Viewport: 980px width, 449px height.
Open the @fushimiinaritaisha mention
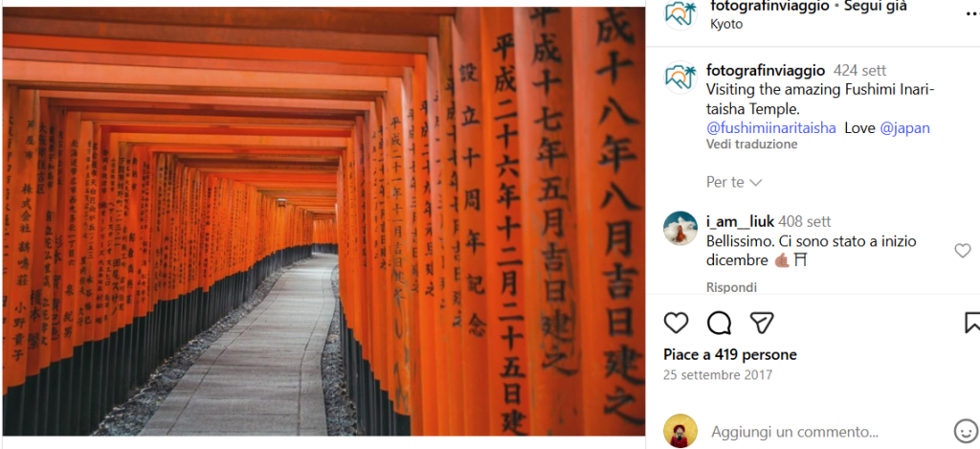click(771, 128)
